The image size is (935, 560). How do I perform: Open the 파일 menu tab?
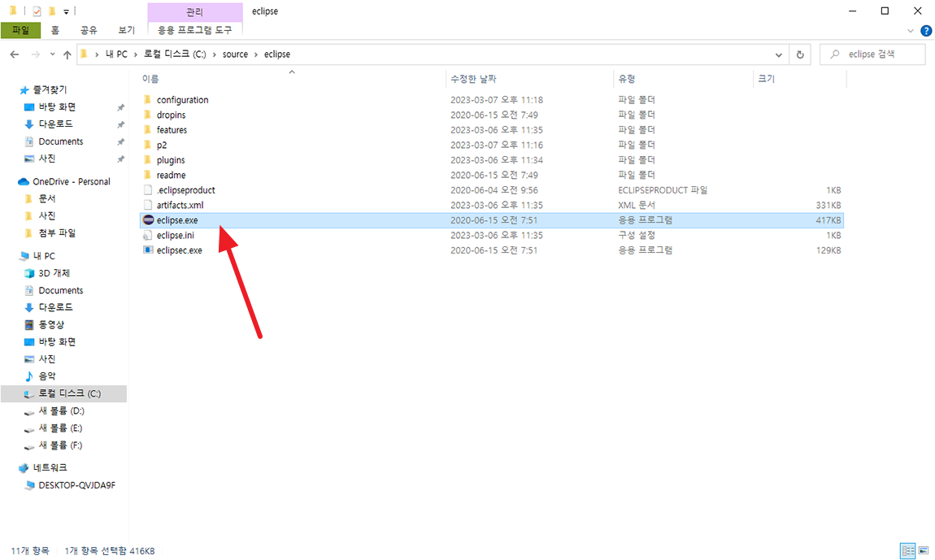[x=21, y=30]
